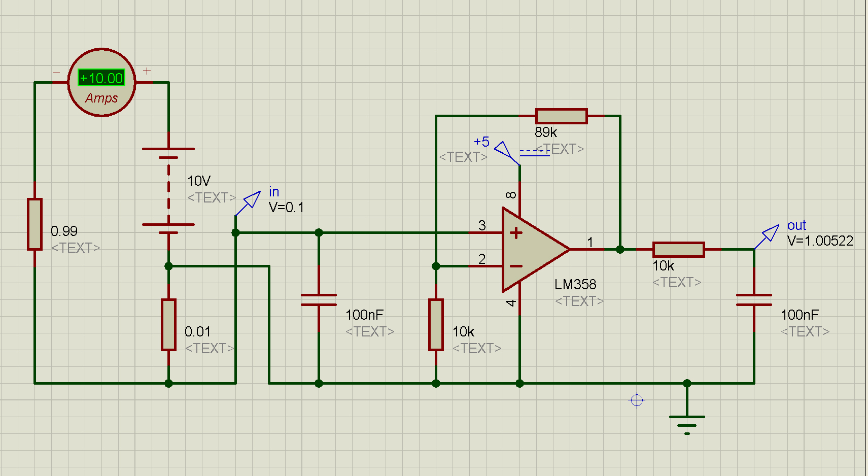Screen dimensions: 868x476
Task: Click the <TEXT> placeholder under '0.01'
Action: pos(210,349)
